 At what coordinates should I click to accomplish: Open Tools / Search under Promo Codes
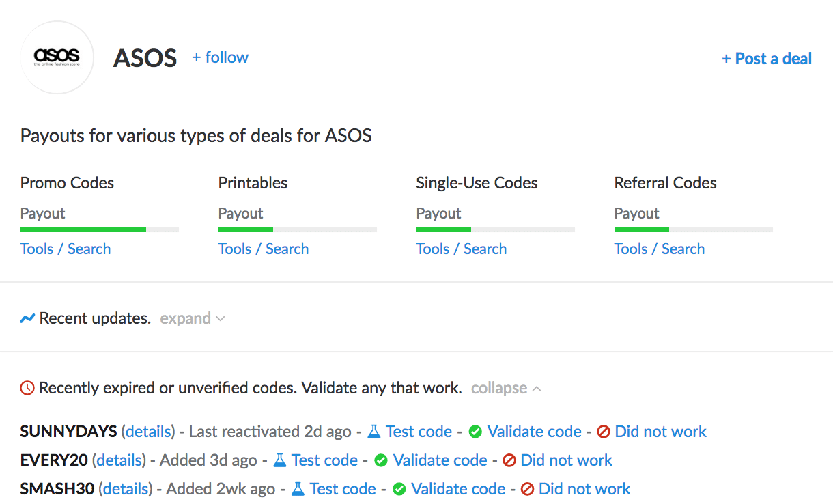point(66,249)
